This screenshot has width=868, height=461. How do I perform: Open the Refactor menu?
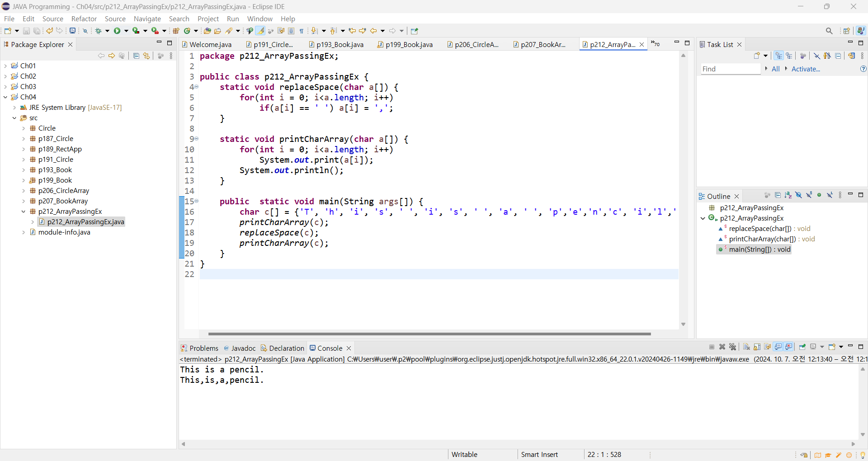[84, 19]
